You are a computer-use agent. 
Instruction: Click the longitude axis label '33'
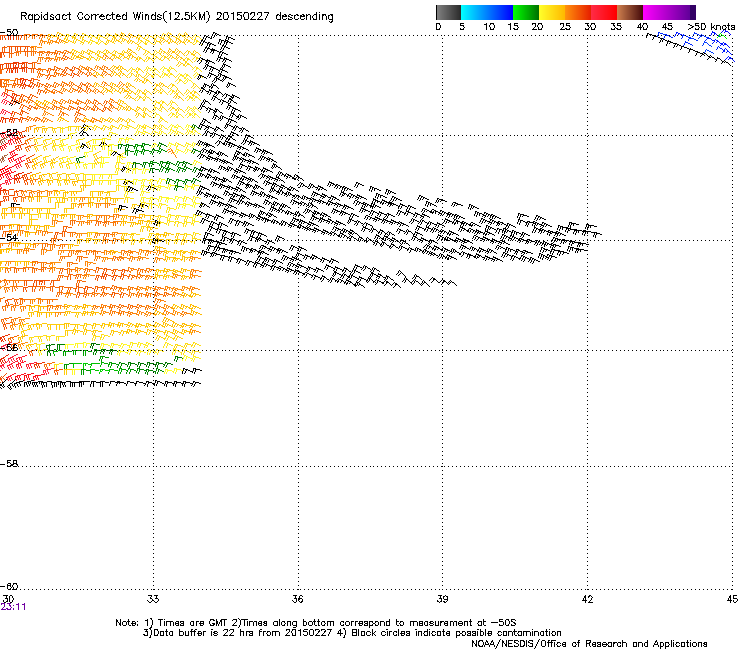pos(153,599)
